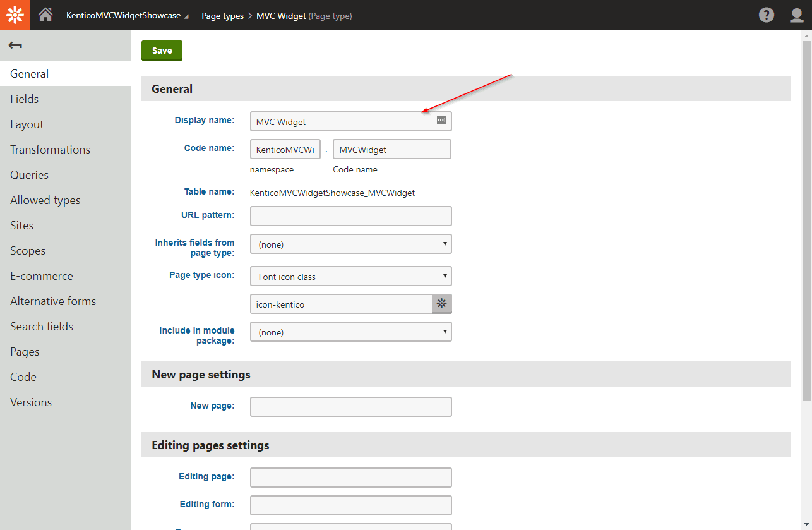
Task: Click the Editing form input field
Action: pos(351,505)
